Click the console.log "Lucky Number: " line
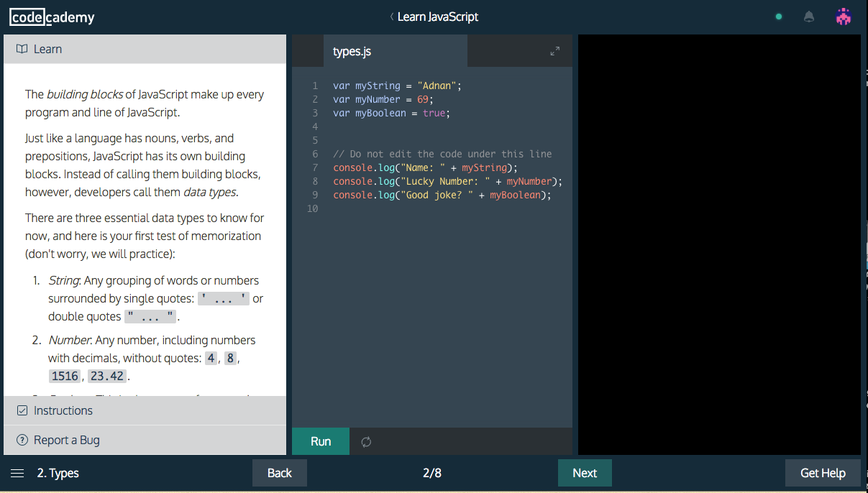 pos(448,181)
